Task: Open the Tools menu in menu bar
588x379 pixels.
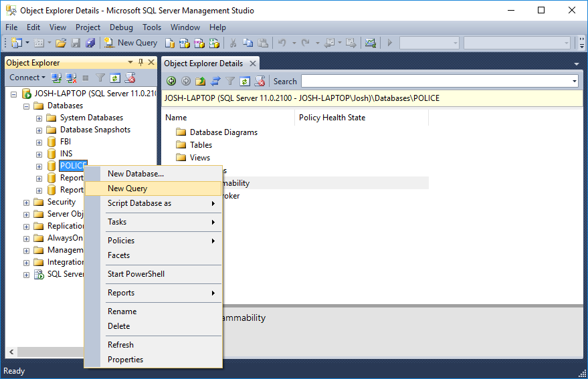Action: click(x=152, y=27)
